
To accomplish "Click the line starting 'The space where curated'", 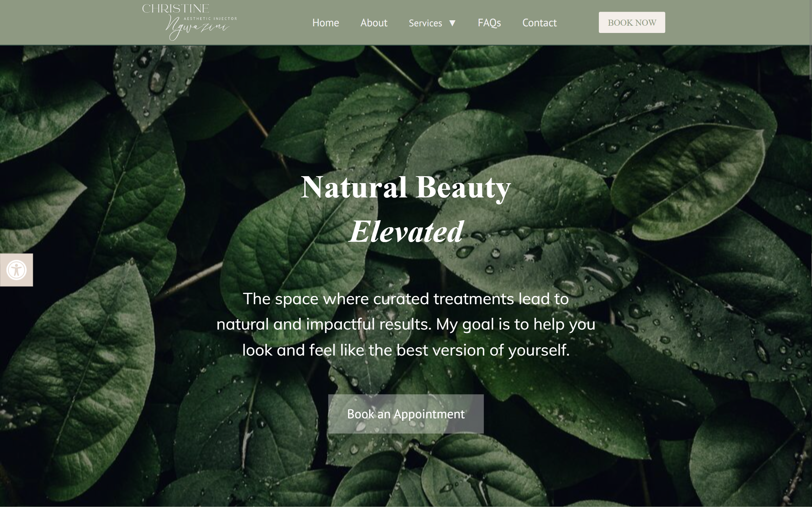I will pyautogui.click(x=406, y=298).
